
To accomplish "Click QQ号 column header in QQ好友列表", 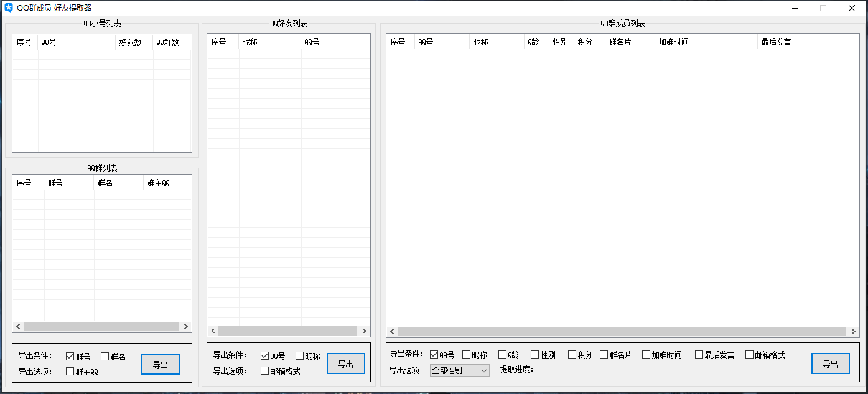I will (x=335, y=42).
